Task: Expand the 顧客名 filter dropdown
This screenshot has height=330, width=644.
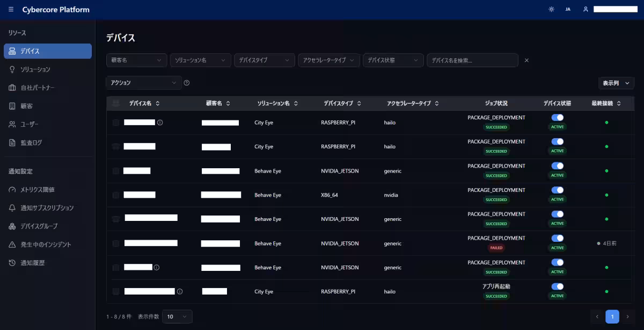Action: pos(137,60)
